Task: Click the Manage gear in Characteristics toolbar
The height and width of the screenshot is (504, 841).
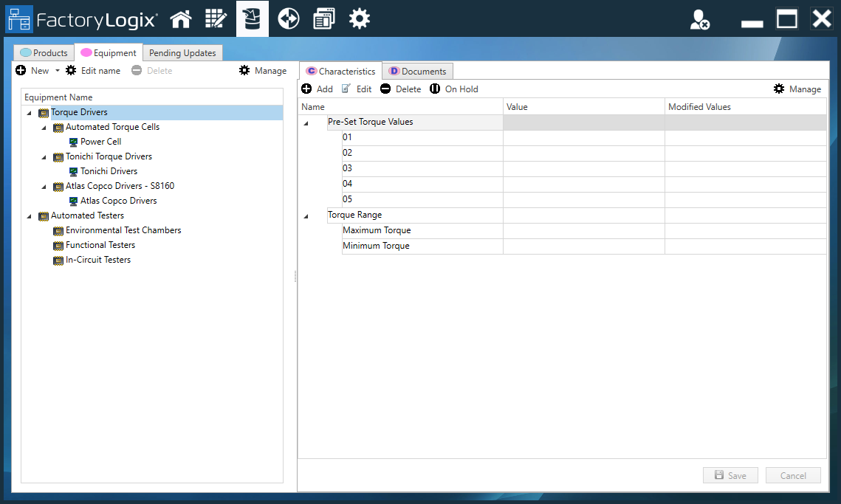Action: pyautogui.click(x=779, y=89)
